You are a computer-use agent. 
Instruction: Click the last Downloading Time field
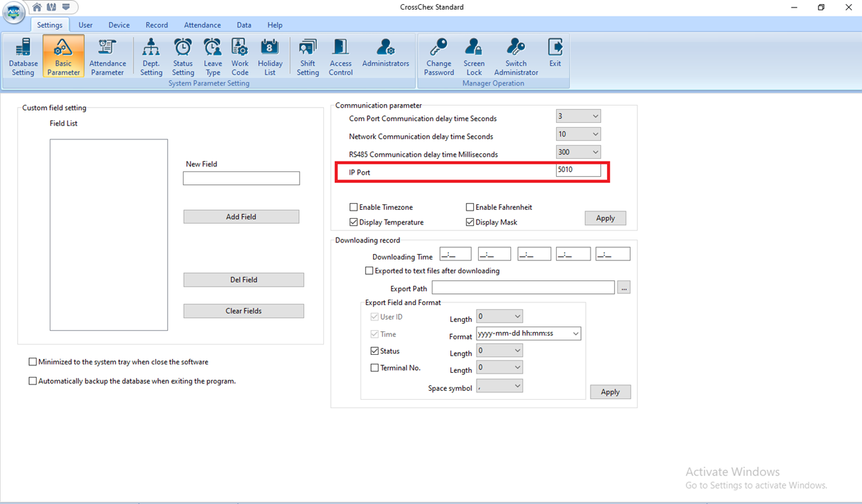(613, 254)
